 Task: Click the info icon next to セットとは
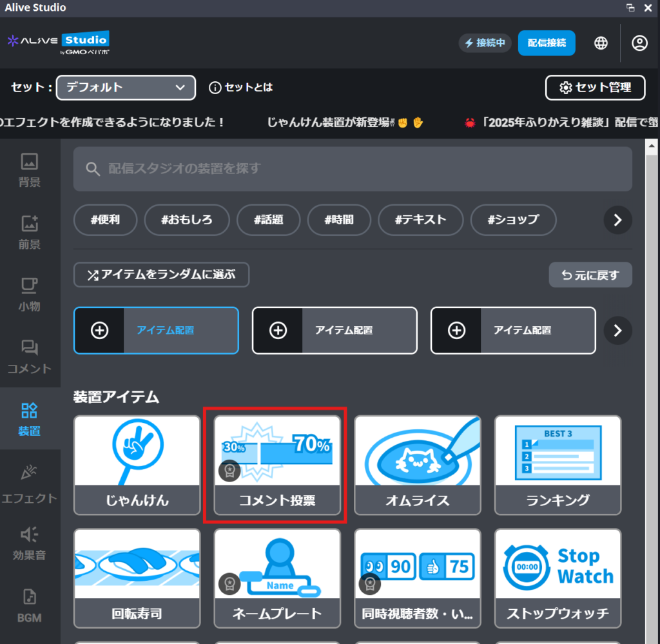point(215,88)
